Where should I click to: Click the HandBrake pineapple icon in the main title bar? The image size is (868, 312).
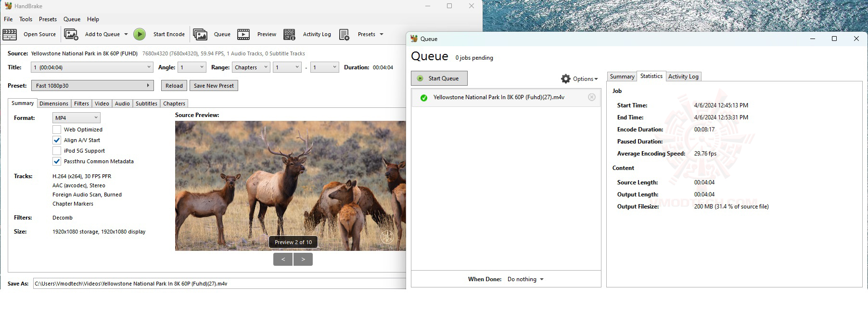point(8,6)
